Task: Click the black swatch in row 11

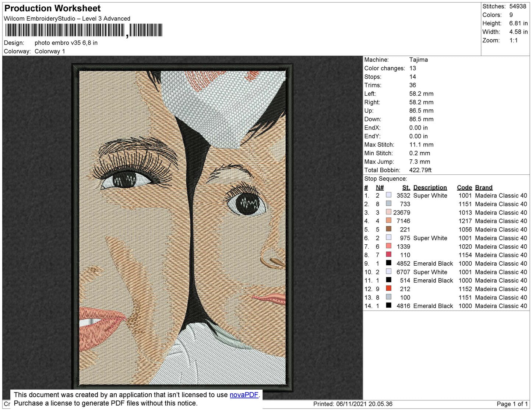Action: tap(388, 280)
